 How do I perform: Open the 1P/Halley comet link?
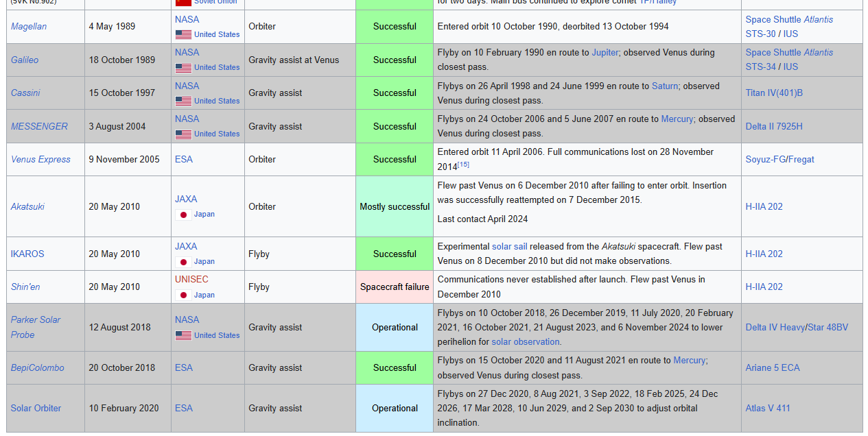tap(658, 3)
